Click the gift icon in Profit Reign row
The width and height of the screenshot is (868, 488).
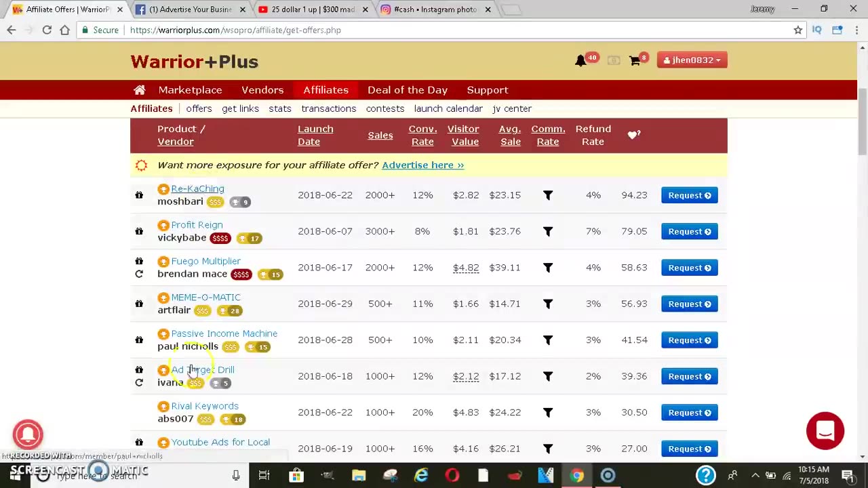click(139, 231)
